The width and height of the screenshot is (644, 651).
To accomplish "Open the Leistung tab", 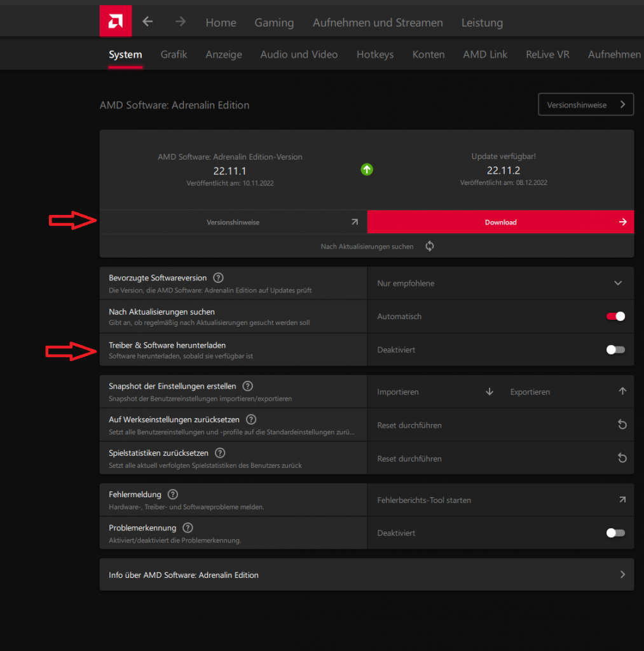I will [x=482, y=22].
